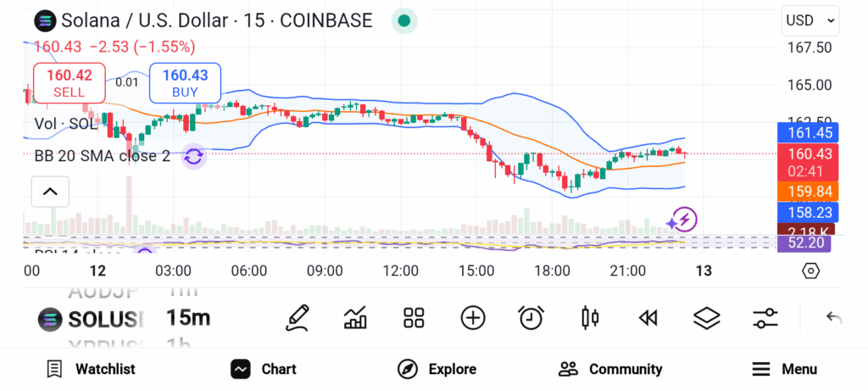This screenshot has height=391, width=868.
Task: Open object tree layers icon
Action: [706, 318]
